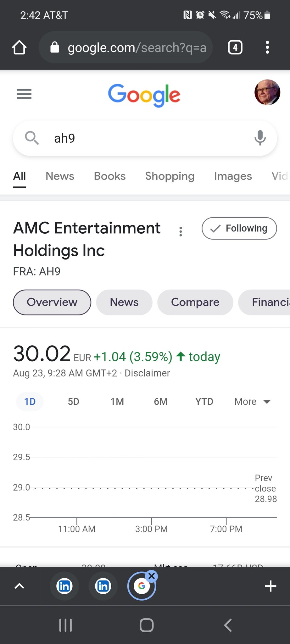The width and height of the screenshot is (290, 644).
Task: Tap the browser home icon
Action: [19, 47]
